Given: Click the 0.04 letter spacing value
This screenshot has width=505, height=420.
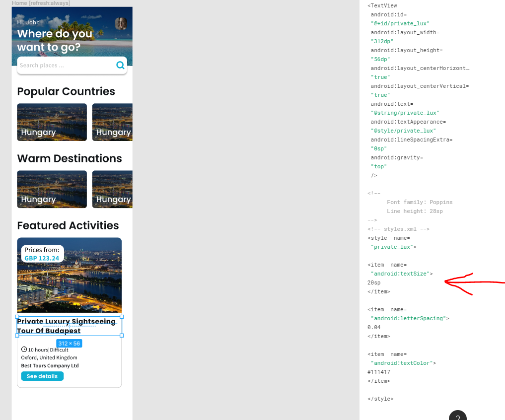Looking at the screenshot, I should pos(374,327).
